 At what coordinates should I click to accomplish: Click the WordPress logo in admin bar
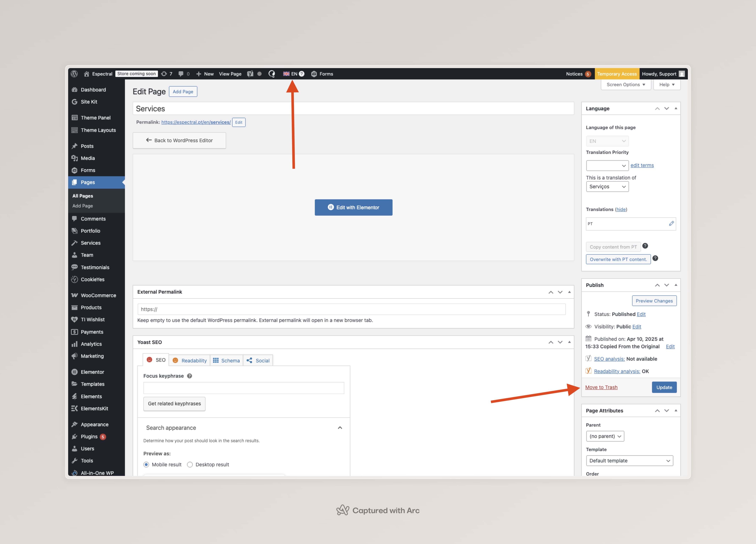click(74, 74)
